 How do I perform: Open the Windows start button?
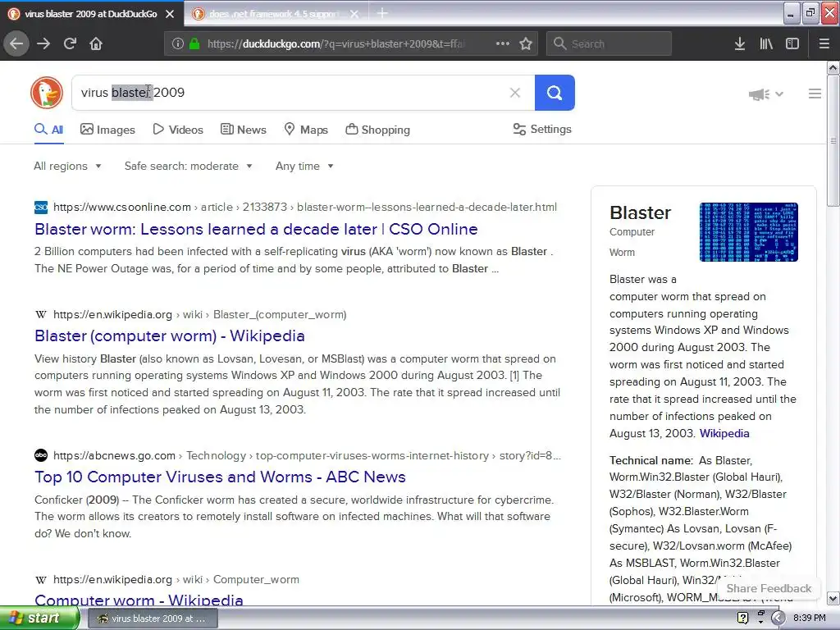click(39, 618)
